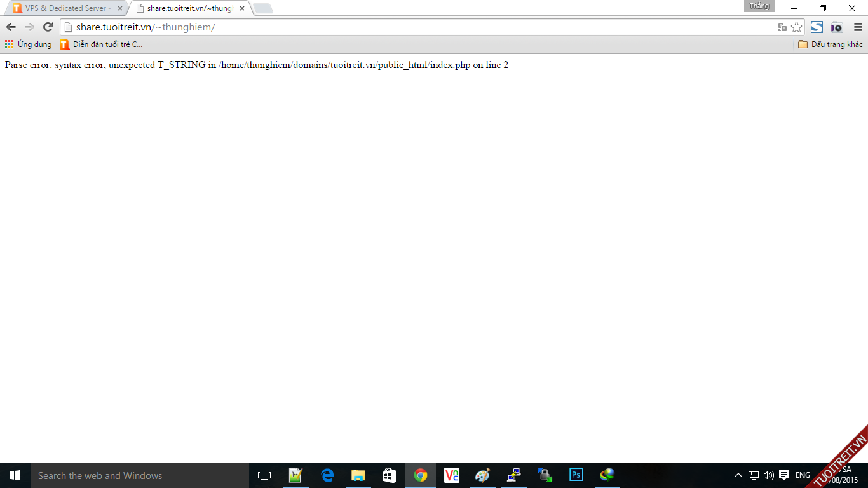The width and height of the screenshot is (868, 488).
Task: Open the Windows Store taskbar icon
Action: point(390,475)
